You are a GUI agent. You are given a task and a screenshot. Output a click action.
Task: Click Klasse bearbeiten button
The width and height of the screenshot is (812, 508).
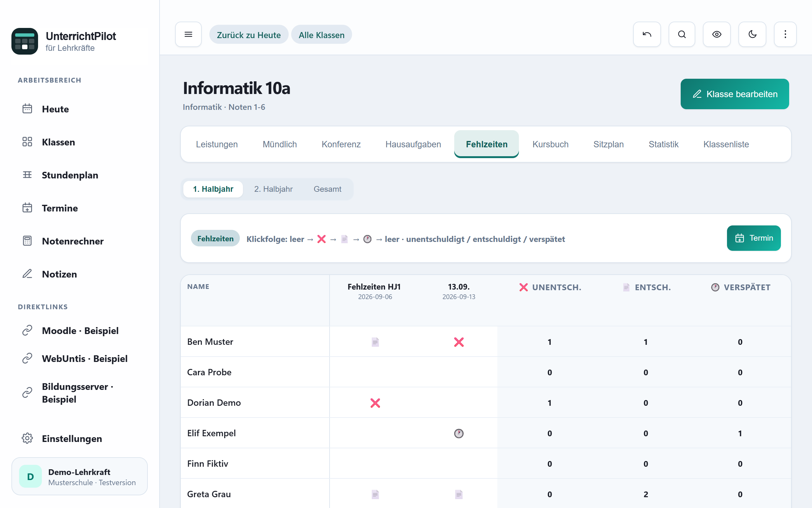735,94
